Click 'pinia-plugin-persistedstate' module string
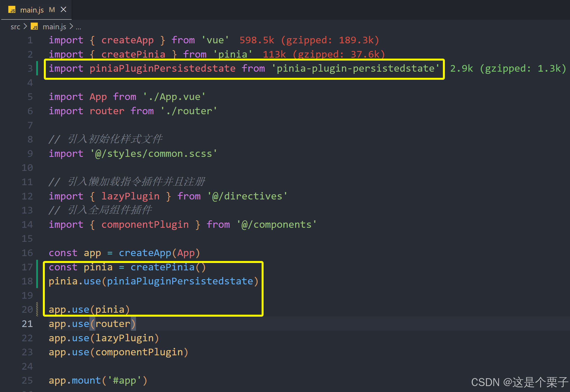 [355, 68]
